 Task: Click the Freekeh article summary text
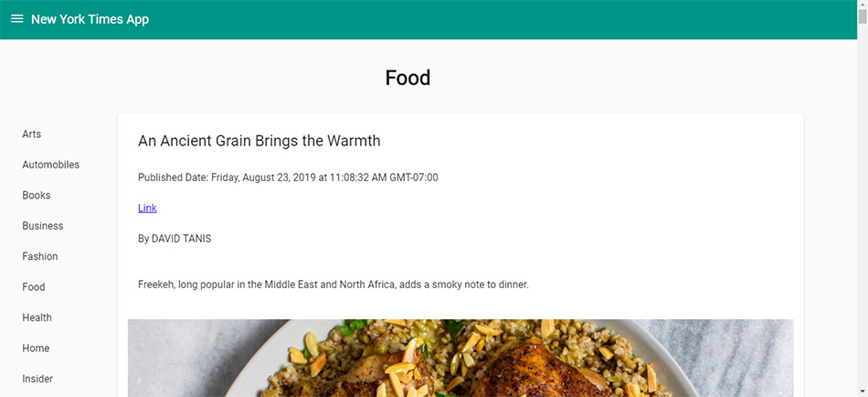(x=333, y=284)
